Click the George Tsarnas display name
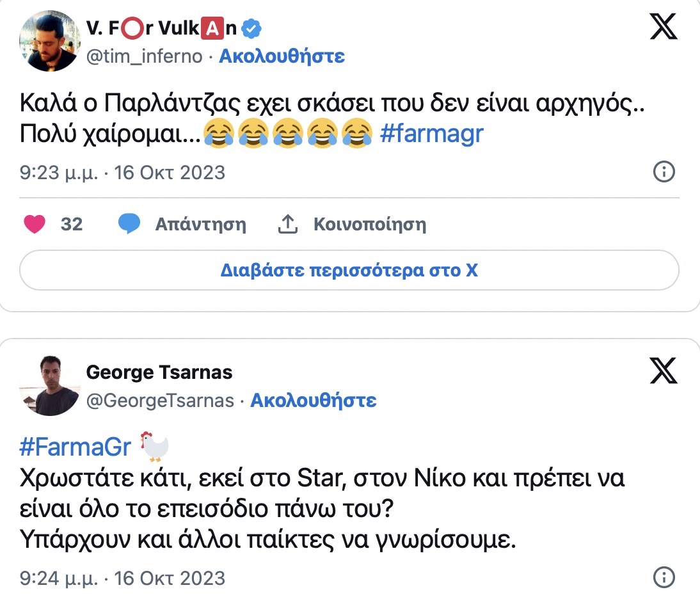Screen dimensions: 700x599 pos(159,372)
